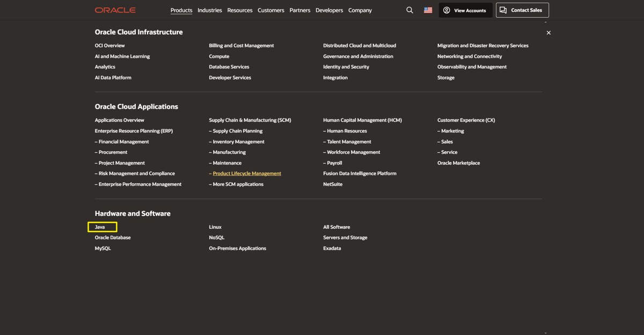Go to Servers and Storage
Image resolution: width=644 pixels, height=335 pixels.
pyautogui.click(x=345, y=237)
